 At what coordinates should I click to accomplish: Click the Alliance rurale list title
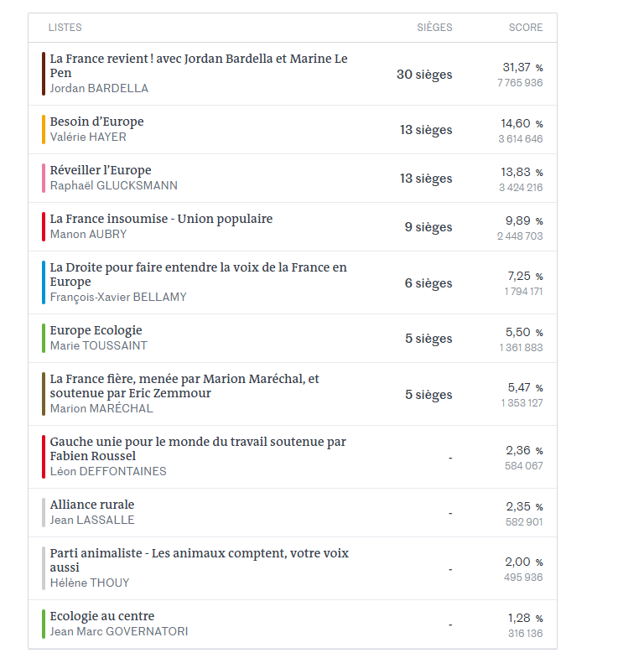[x=92, y=505]
